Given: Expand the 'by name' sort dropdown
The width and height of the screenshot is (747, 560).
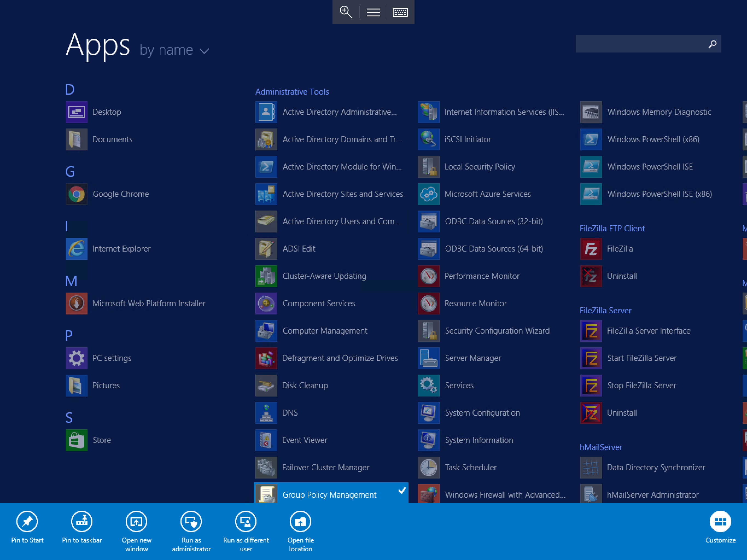Looking at the screenshot, I should (x=175, y=50).
